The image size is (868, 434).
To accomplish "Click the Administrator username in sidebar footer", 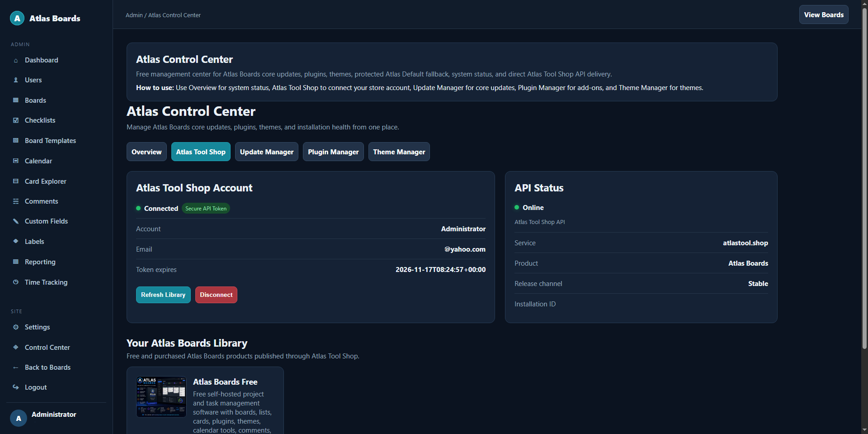I will (54, 415).
